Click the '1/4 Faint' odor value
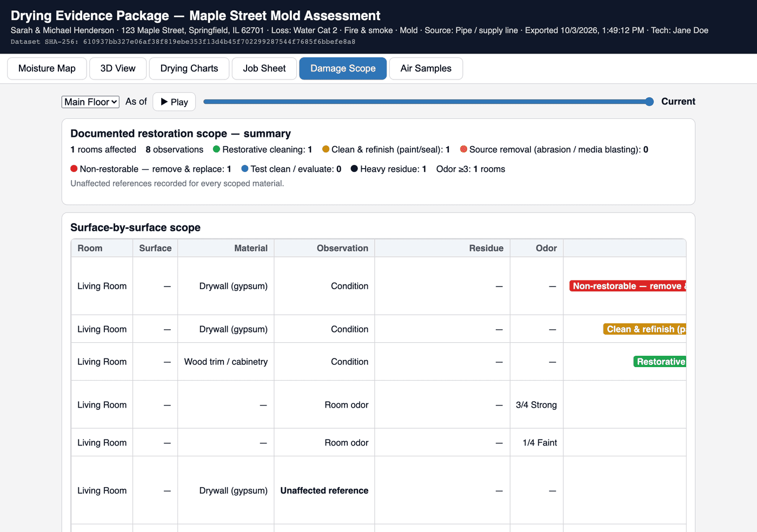This screenshot has width=757, height=532. 540,443
